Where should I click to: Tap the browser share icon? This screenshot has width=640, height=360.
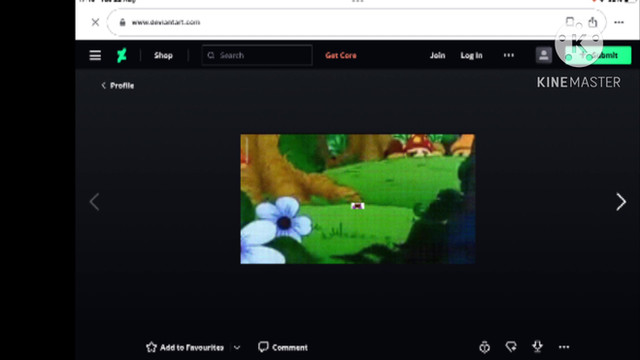point(593,22)
